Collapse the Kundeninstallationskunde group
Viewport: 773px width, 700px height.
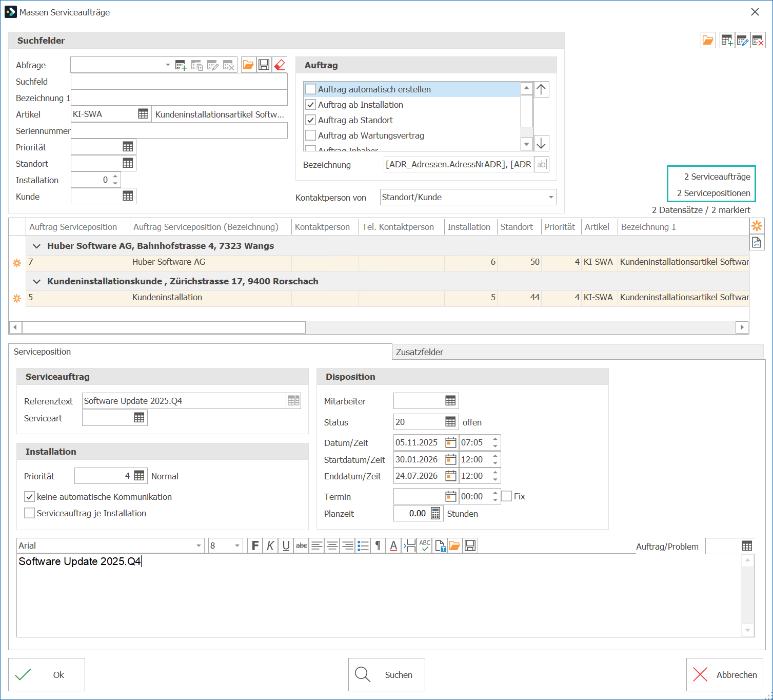36,281
